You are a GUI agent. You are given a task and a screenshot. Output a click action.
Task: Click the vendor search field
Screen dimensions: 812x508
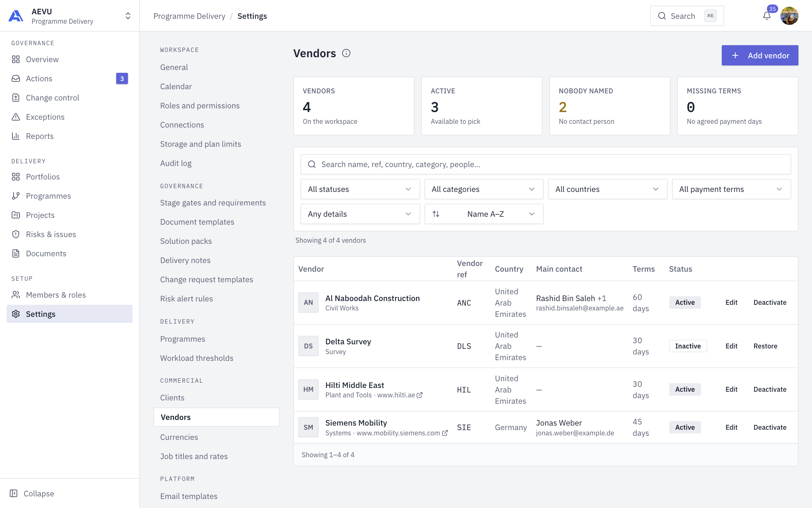[545, 164]
